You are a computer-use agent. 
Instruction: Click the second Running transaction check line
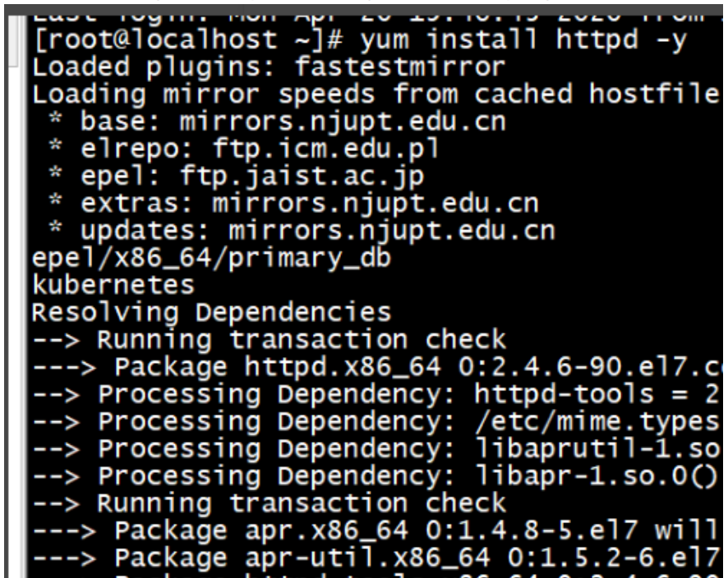(x=269, y=504)
